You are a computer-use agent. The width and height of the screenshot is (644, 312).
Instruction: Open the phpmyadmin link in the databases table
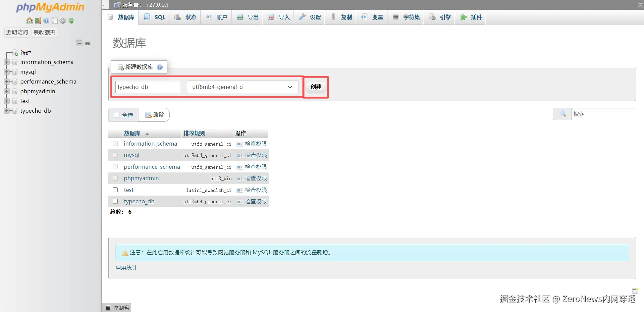tap(141, 178)
